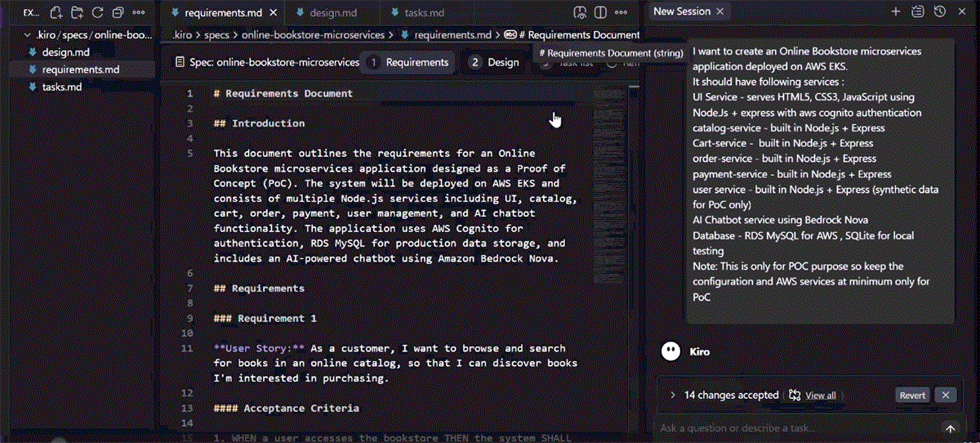The height and width of the screenshot is (443, 980).
Task: Close the New Session tab
Action: coord(719,11)
